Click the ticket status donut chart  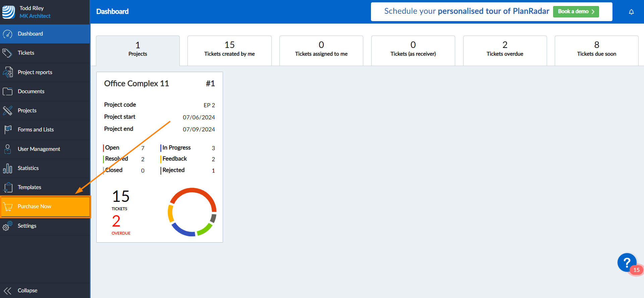(192, 212)
